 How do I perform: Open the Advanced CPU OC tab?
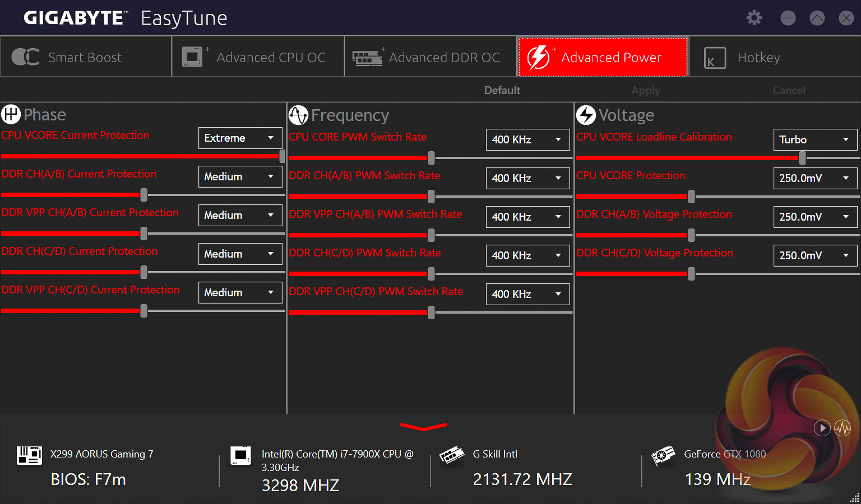(258, 57)
